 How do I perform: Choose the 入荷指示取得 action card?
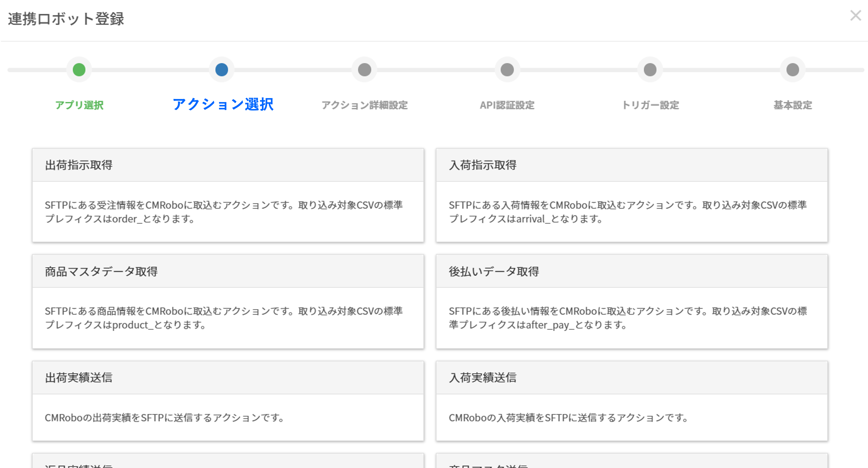coord(632,195)
